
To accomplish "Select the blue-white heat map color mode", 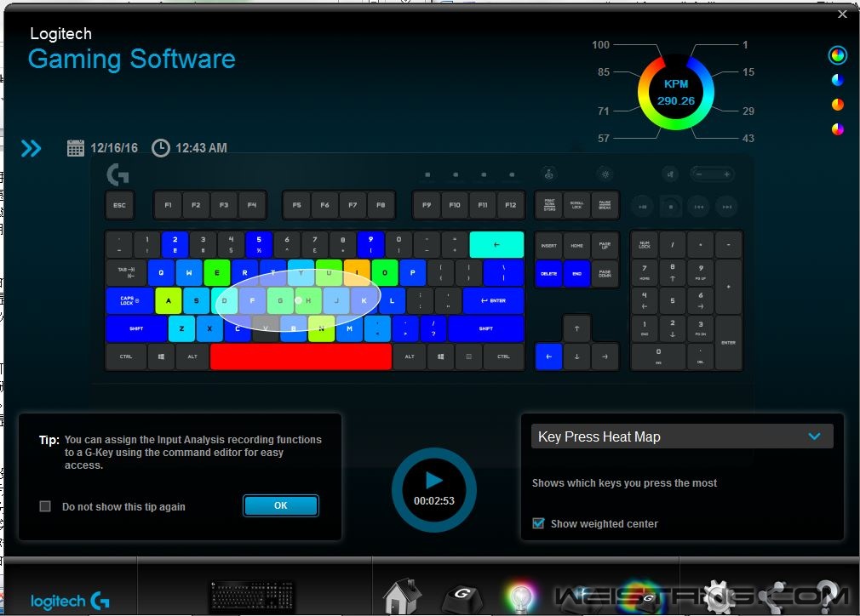I will 838,80.
